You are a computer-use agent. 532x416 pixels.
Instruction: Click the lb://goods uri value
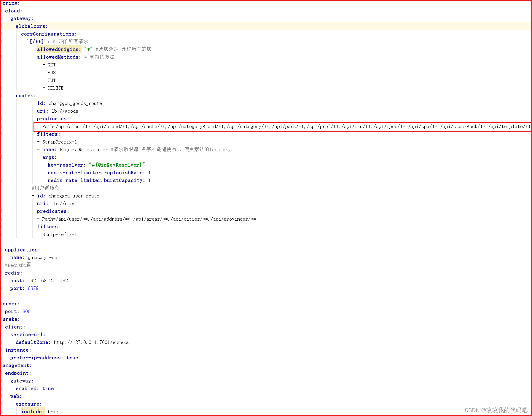coord(65,111)
